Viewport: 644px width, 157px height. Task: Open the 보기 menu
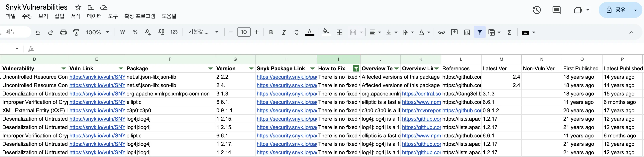[x=43, y=16]
